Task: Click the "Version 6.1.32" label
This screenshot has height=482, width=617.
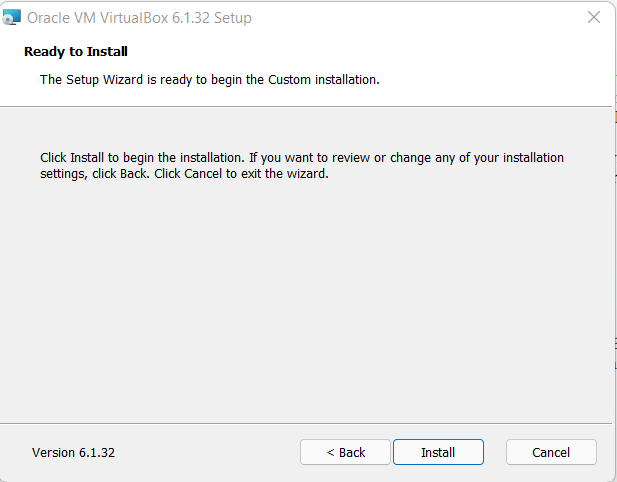Action: point(73,452)
